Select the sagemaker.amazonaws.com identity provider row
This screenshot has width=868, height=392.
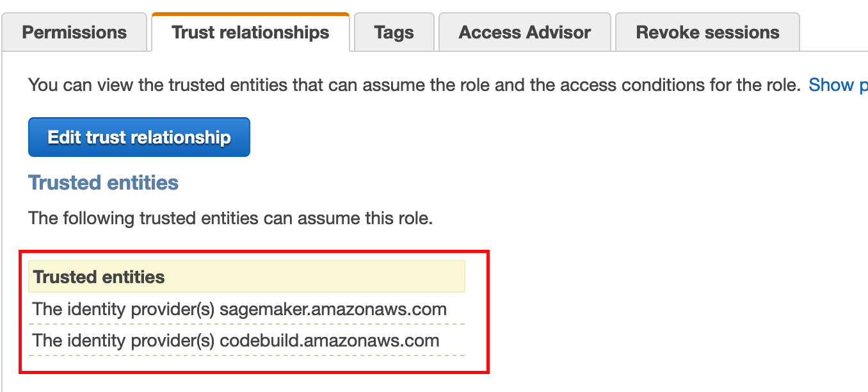point(246,309)
